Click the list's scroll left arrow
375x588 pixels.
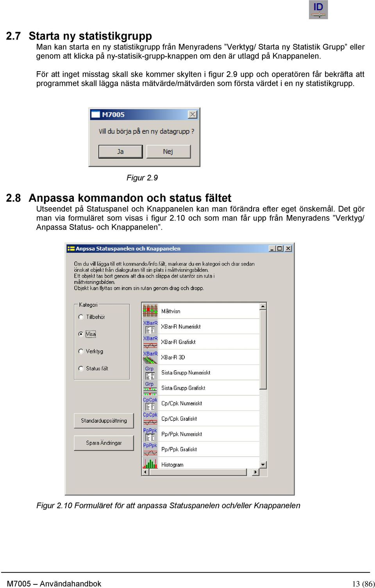[145, 472]
